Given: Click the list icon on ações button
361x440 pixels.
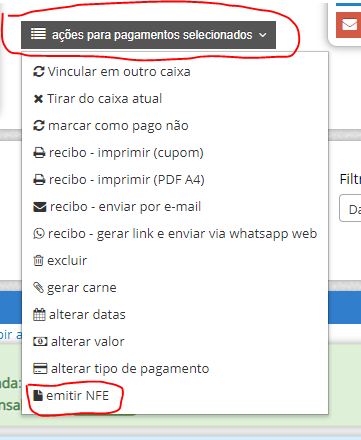Looking at the screenshot, I should click(38, 34).
